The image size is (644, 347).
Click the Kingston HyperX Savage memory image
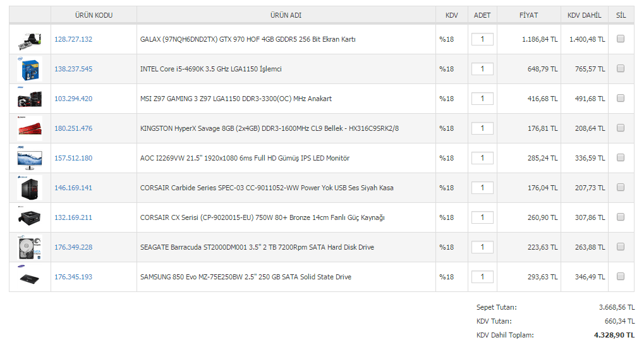point(30,128)
